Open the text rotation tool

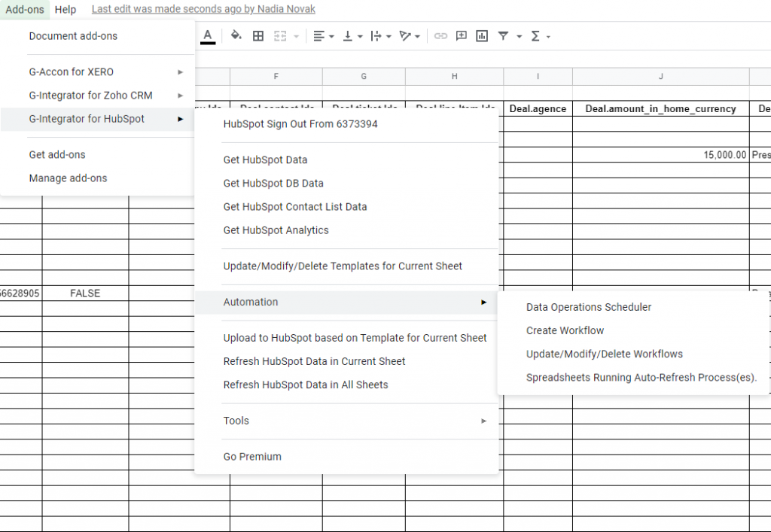pyautogui.click(x=409, y=36)
